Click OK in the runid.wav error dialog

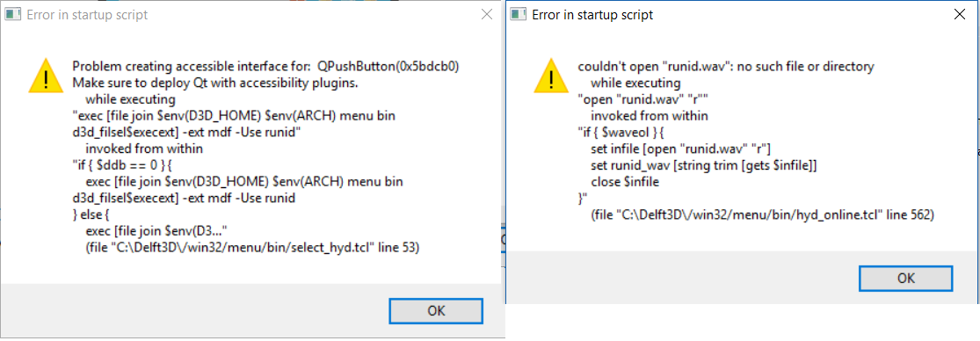pyautogui.click(x=905, y=278)
